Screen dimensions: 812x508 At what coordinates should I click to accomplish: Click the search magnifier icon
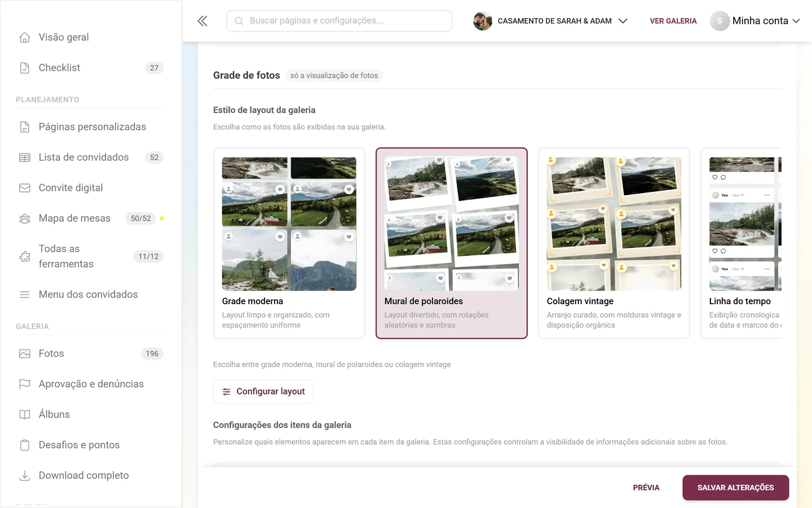tap(239, 21)
